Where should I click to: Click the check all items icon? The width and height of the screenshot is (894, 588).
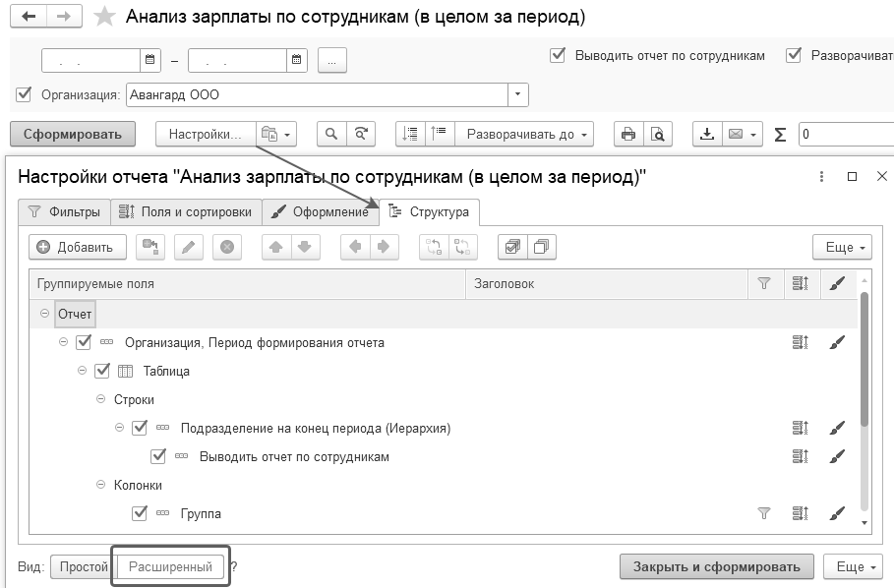click(512, 247)
